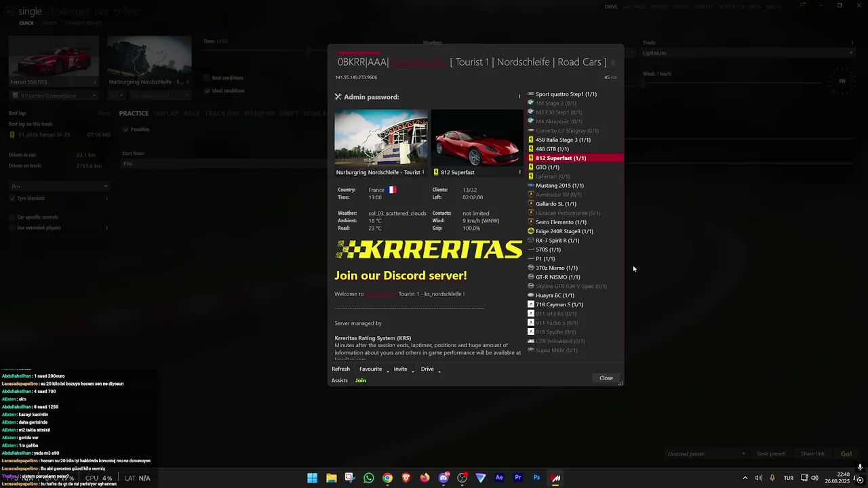The width and height of the screenshot is (868, 488).
Task: Toggle the Use extended physics checkbox
Action: (x=12, y=228)
